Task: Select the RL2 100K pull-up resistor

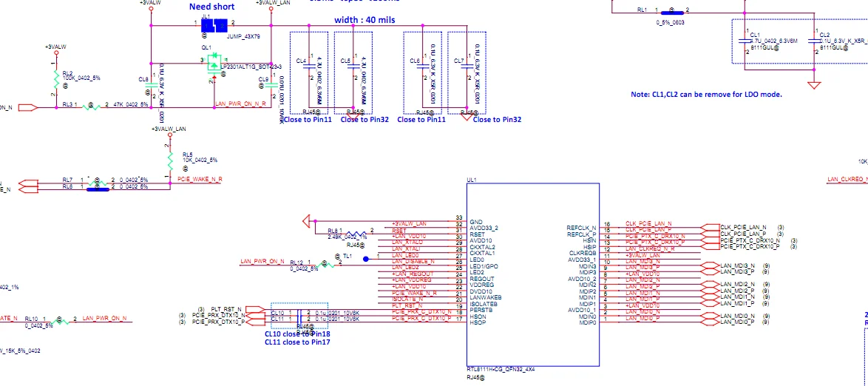Action: click(55, 81)
